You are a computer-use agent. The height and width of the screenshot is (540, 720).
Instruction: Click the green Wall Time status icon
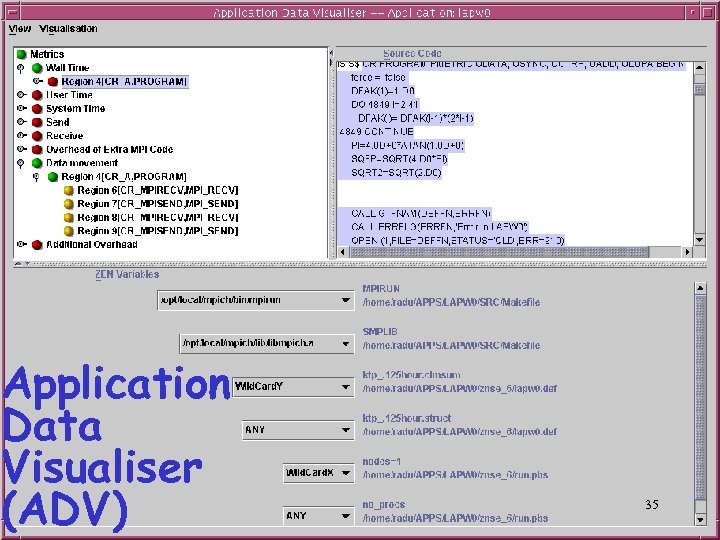[x=37, y=68]
